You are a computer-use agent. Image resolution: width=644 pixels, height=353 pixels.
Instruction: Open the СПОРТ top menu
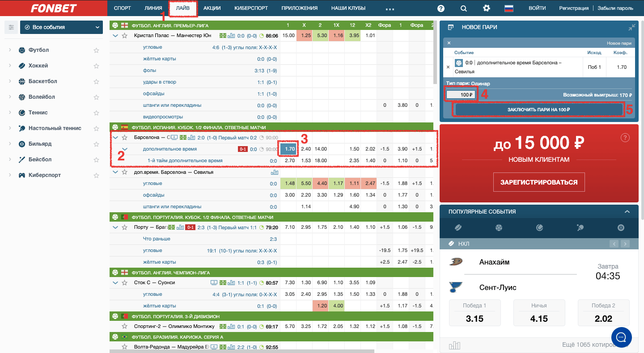click(123, 8)
